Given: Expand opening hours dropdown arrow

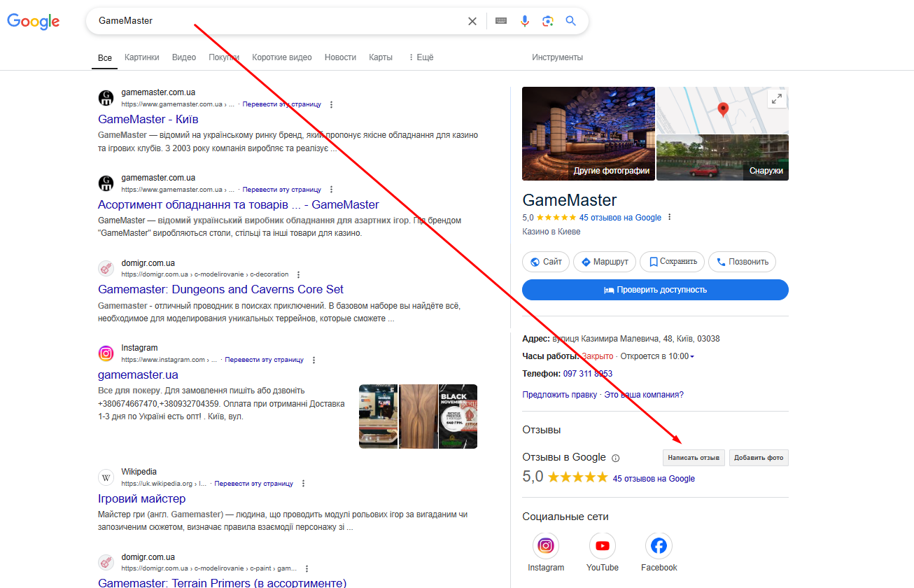Looking at the screenshot, I should (692, 357).
